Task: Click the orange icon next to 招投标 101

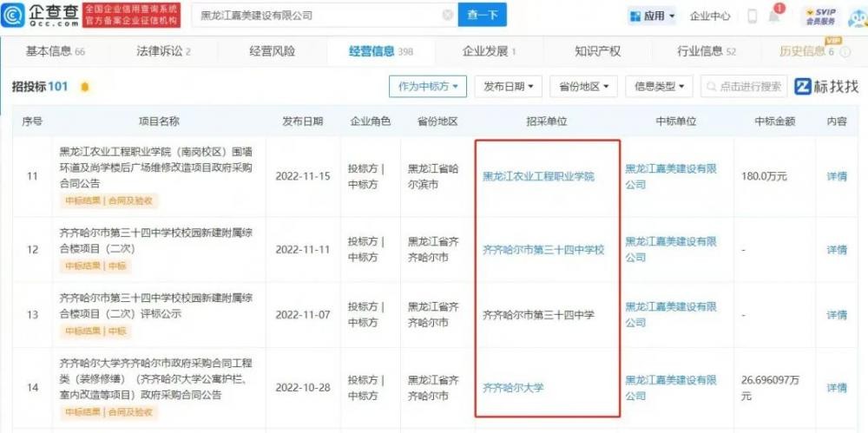Action: pos(84,87)
